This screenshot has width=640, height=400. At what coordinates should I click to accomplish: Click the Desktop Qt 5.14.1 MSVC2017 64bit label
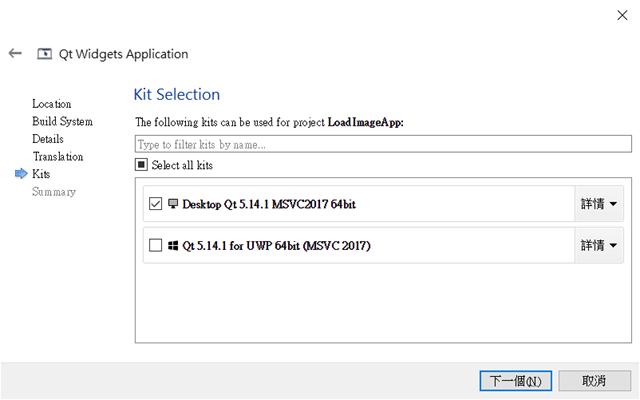[x=269, y=204]
